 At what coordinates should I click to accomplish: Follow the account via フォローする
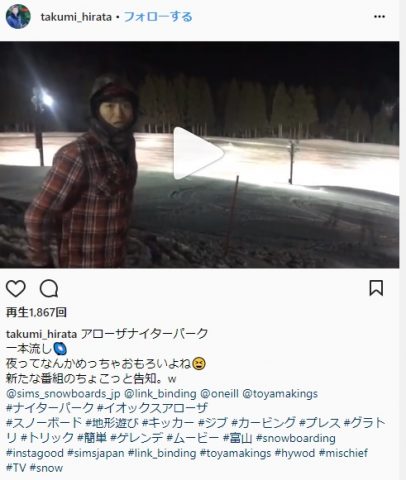158,17
